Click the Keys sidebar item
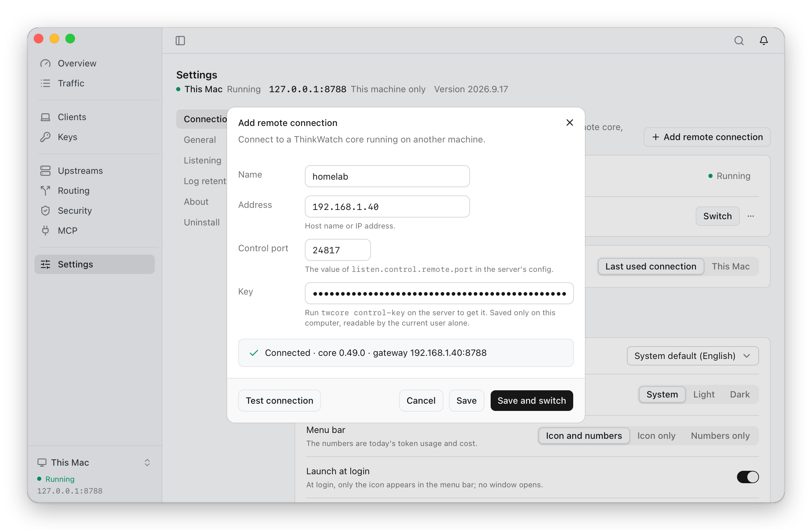The image size is (812, 530). click(94, 137)
